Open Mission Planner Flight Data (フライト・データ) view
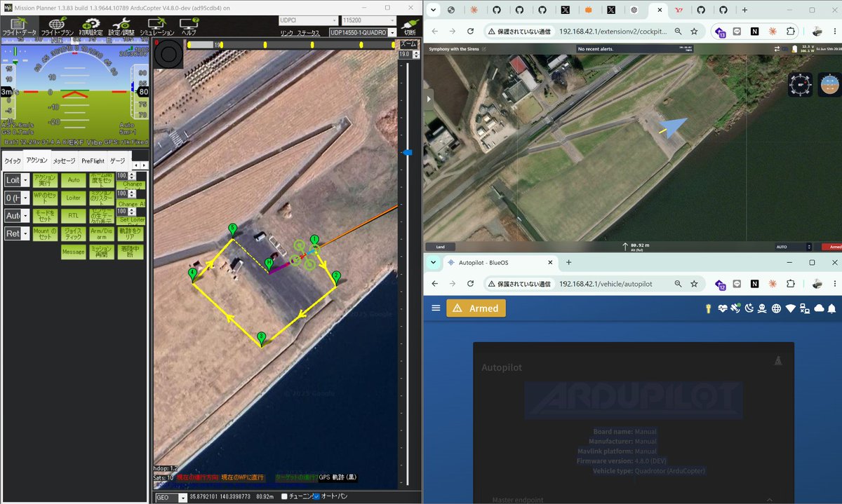This screenshot has width=842, height=504. click(19, 26)
